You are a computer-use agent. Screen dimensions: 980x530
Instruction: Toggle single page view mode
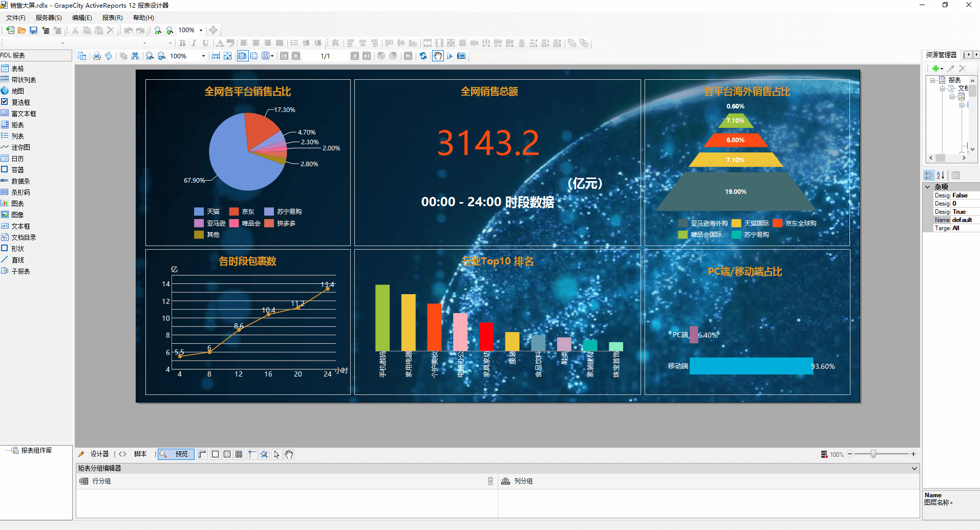coord(243,56)
